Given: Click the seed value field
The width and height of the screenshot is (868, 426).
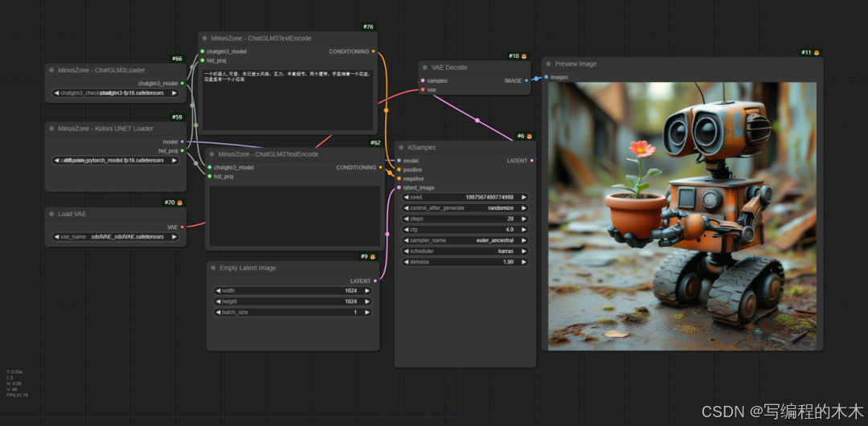Looking at the screenshot, I should point(465,197).
